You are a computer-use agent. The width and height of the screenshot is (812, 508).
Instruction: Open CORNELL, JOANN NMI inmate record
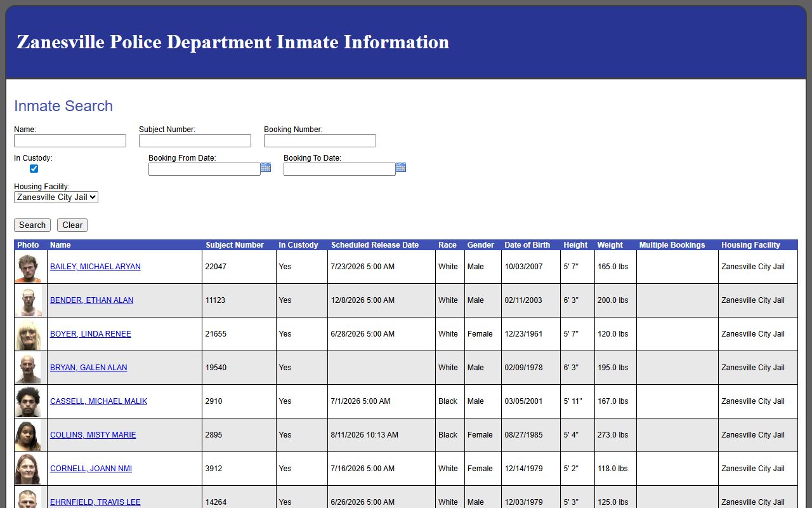point(91,469)
